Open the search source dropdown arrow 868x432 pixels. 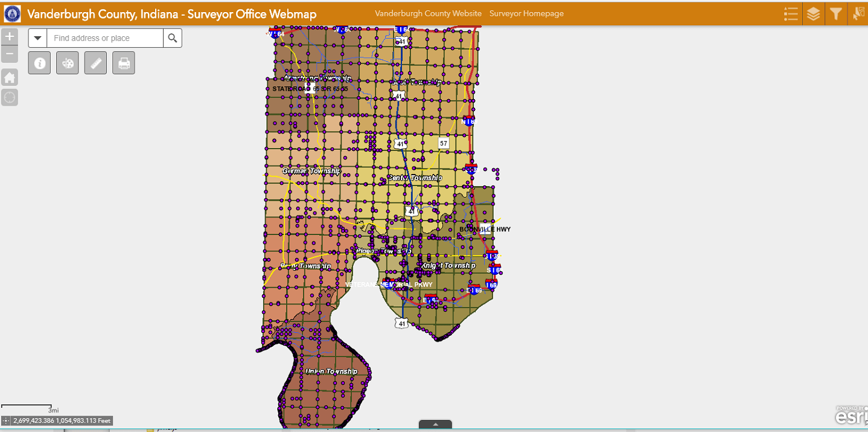point(37,37)
